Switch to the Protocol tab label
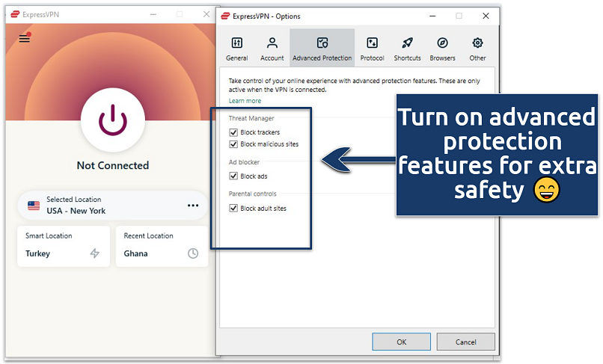The height and width of the screenshot is (364, 603). point(373,58)
